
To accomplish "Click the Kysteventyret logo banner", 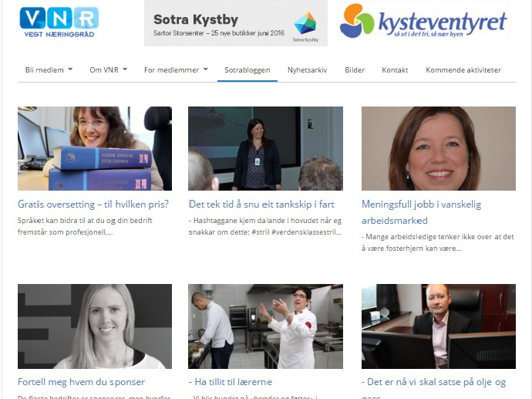I will 423,21.
